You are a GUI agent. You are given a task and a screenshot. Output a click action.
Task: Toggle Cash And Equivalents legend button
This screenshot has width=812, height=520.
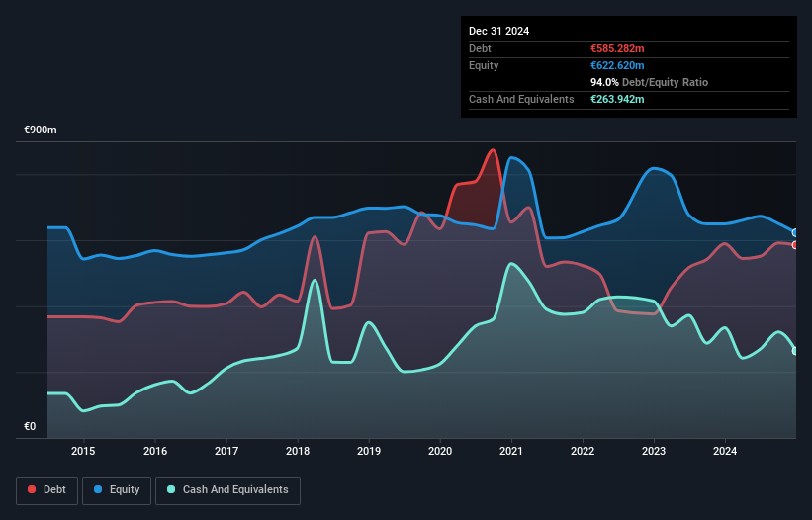click(227, 490)
